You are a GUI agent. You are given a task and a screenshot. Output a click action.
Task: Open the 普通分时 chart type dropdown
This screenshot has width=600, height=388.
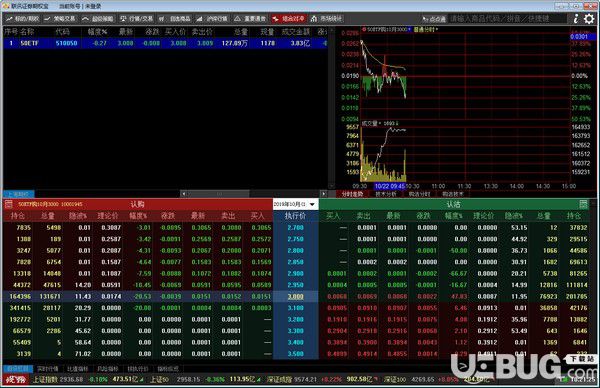point(426,29)
